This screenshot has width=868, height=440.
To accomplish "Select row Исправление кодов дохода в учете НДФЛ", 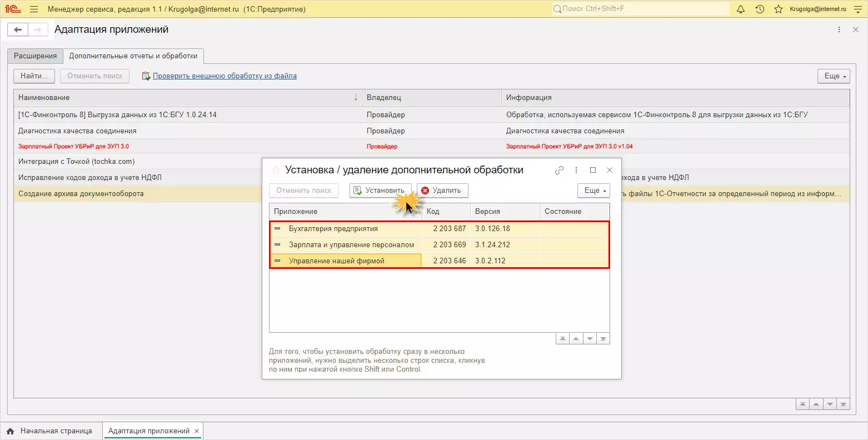I will coord(90,178).
